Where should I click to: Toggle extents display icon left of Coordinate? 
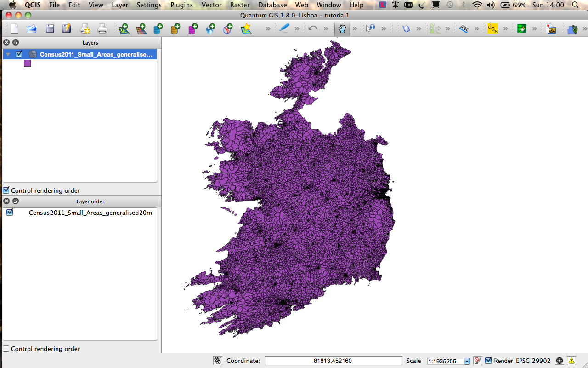pos(218,361)
